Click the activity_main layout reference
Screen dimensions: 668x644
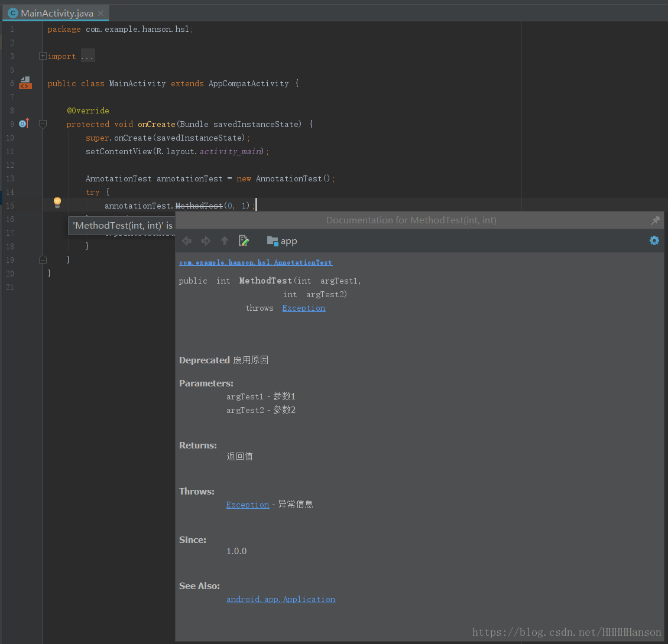(231, 152)
